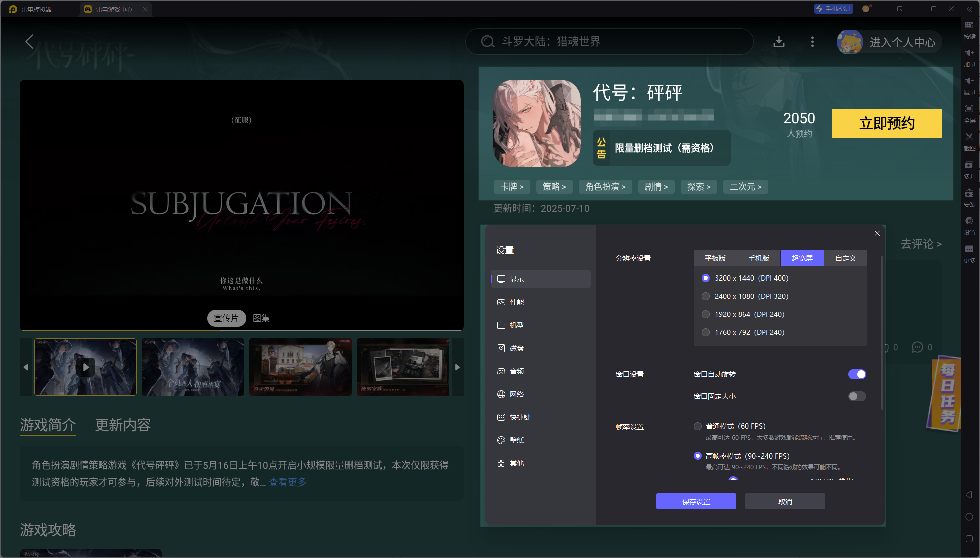Click search field 斗罗大陆：猎魂世界
Viewport: 980px width, 558px height.
pos(609,41)
